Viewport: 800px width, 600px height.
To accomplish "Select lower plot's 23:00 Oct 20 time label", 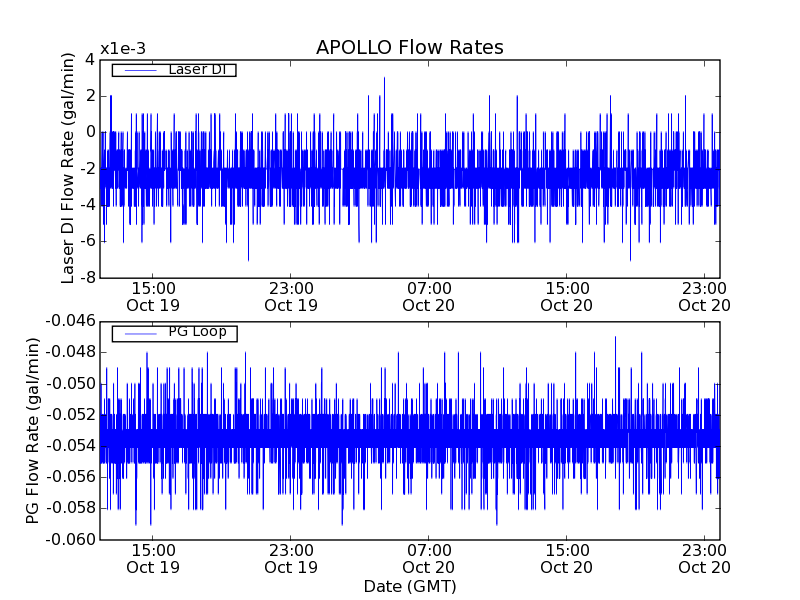I will point(705,558).
